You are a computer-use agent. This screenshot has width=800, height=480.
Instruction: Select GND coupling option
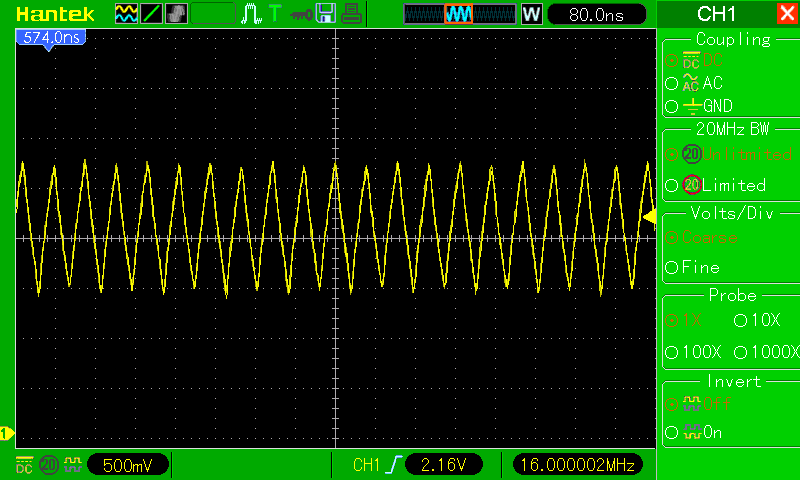pos(699,106)
